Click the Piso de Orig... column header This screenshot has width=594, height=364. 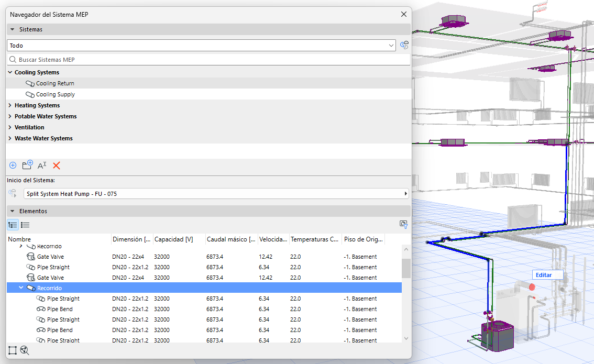tap(364, 239)
